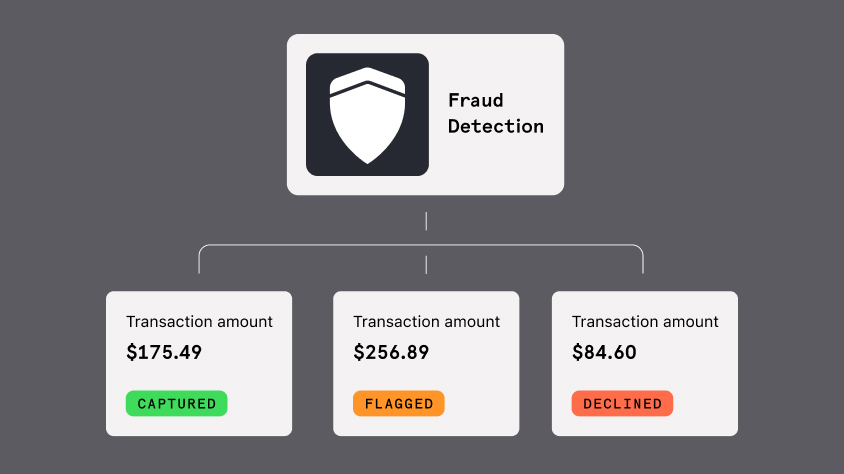Select the $175.49 transaction amount
The height and width of the screenshot is (474, 844).
tap(164, 352)
